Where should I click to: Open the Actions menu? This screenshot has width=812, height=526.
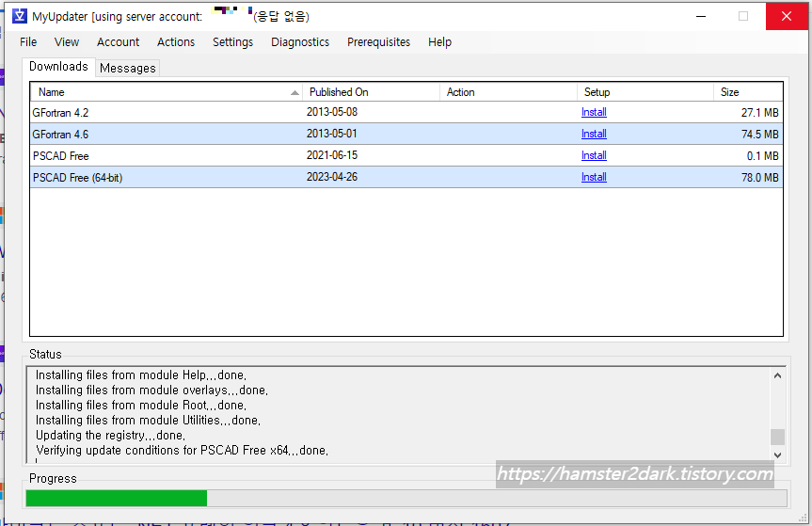pos(176,42)
